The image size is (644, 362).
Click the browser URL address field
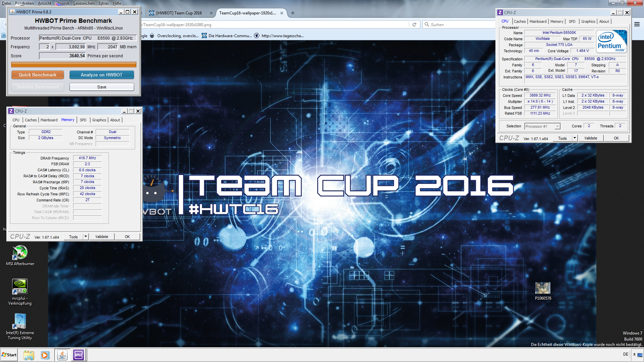tap(275, 24)
